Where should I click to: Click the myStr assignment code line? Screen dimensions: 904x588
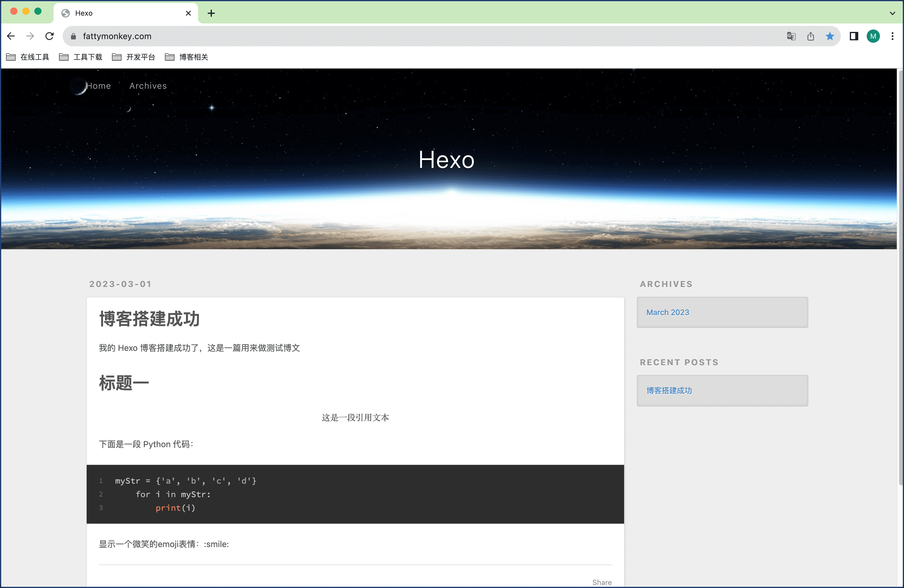coord(186,481)
